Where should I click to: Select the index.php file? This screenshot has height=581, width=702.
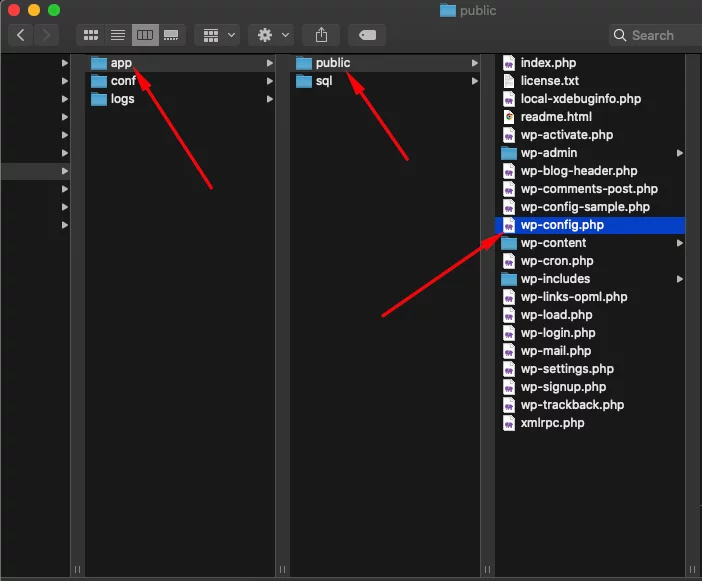pyautogui.click(x=590, y=63)
